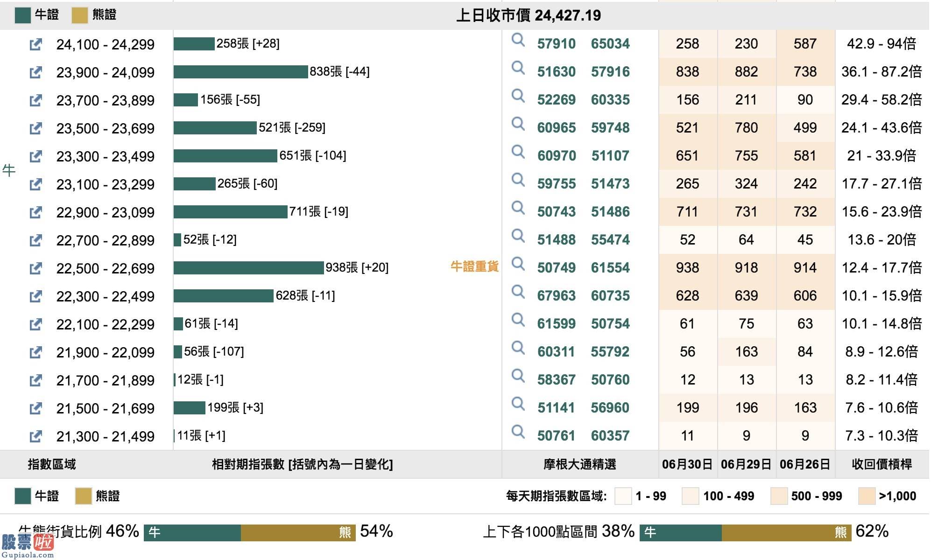Click the 100 - 499 range legend swatch
Viewport: 931px width, 560px height.
click(x=690, y=496)
